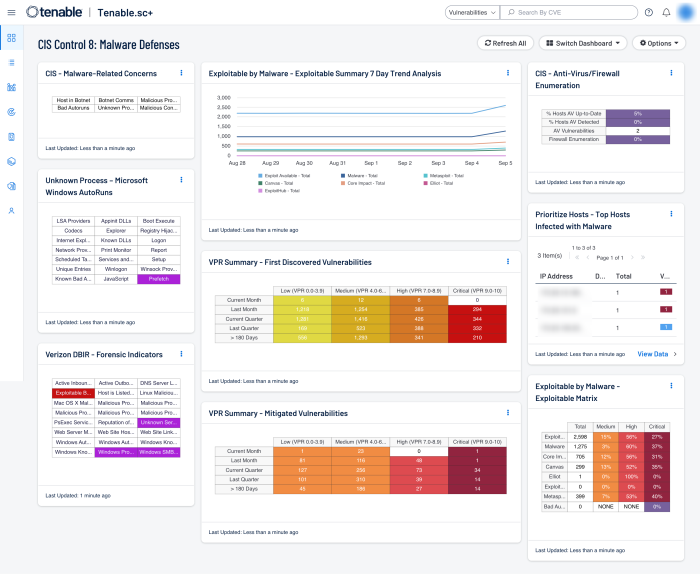Click the JavaScript cell

[x=116, y=279]
